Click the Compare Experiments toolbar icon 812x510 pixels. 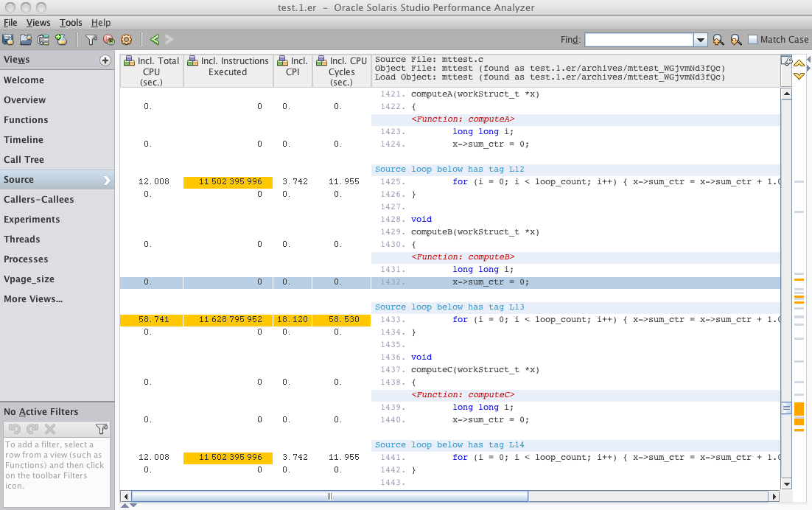[43, 39]
